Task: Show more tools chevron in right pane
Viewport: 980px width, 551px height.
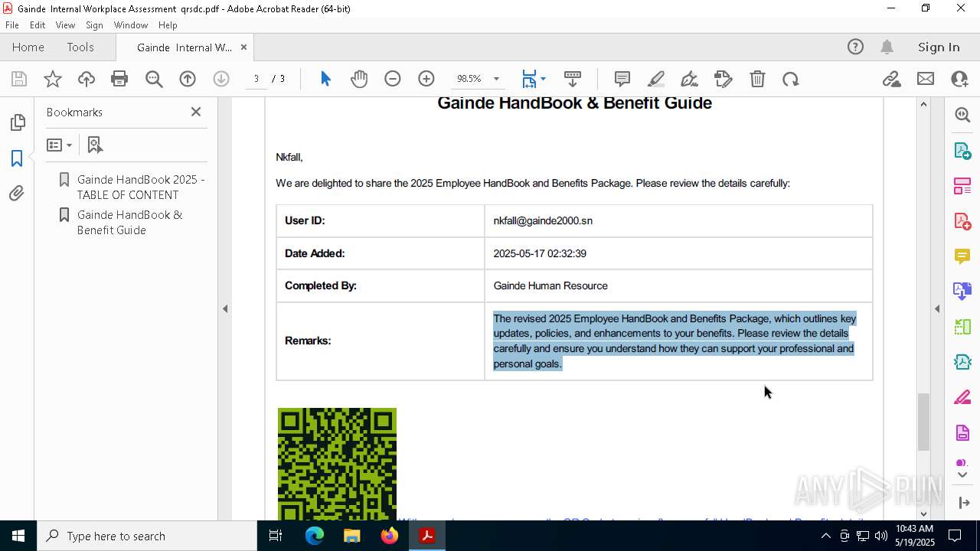Action: 962,475
